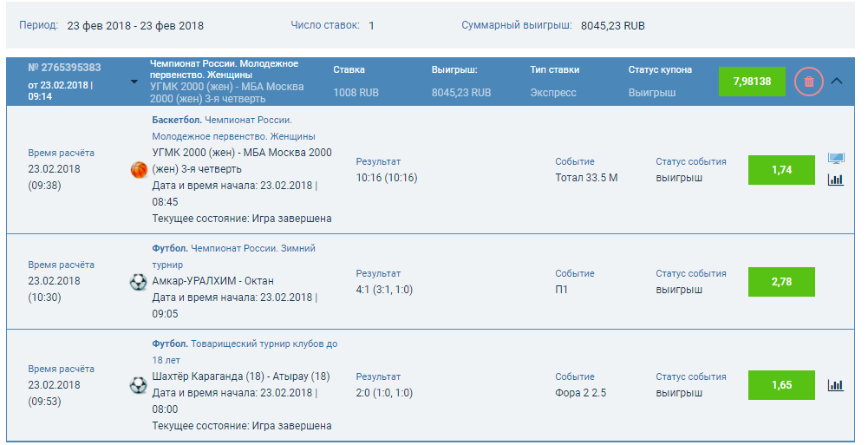Click the 1,74 odds button

click(781, 170)
